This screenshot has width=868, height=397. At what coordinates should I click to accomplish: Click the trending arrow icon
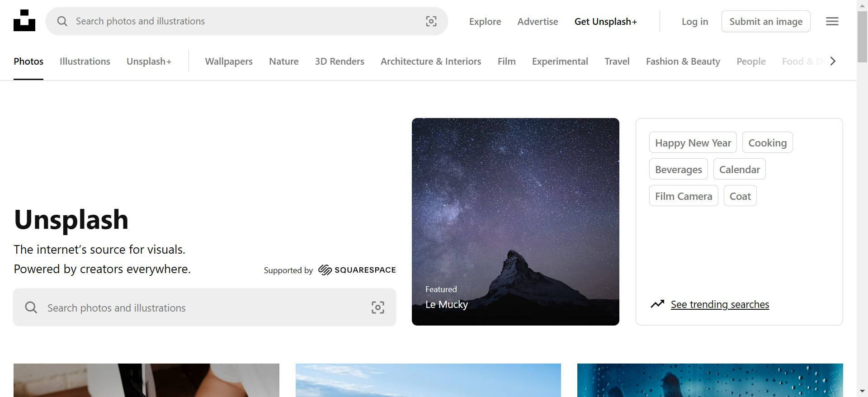click(657, 304)
